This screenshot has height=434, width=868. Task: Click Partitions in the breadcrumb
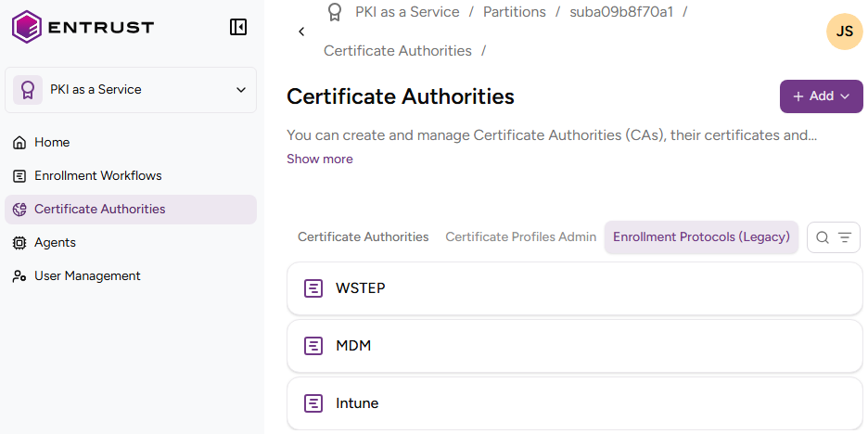click(x=514, y=12)
